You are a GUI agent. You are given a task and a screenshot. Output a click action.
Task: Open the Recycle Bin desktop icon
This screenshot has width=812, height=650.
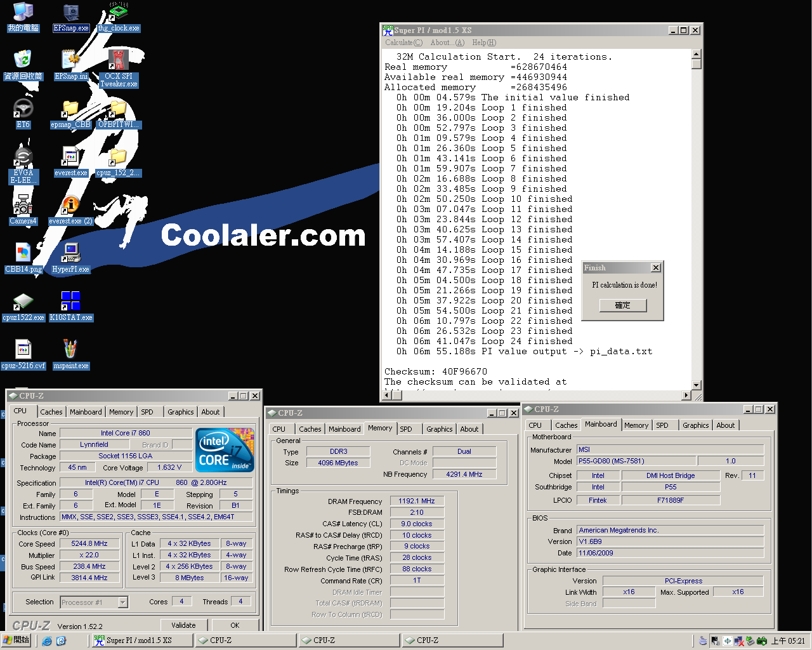click(x=23, y=65)
